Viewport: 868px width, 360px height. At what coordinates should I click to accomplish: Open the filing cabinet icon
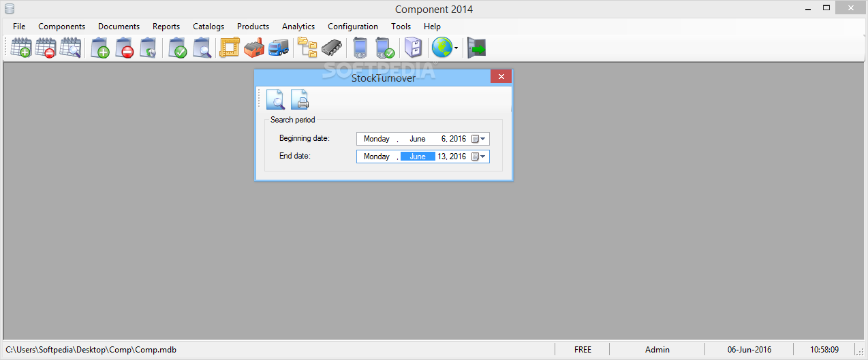[x=414, y=48]
